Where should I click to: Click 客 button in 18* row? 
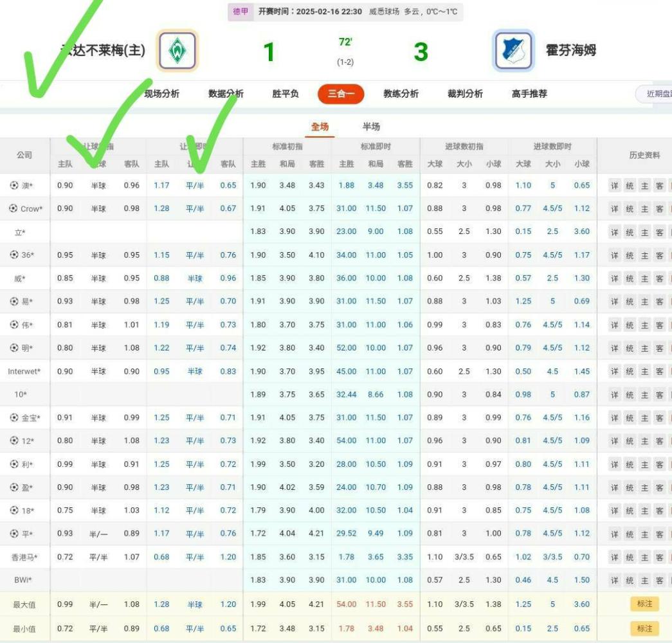pos(660,511)
